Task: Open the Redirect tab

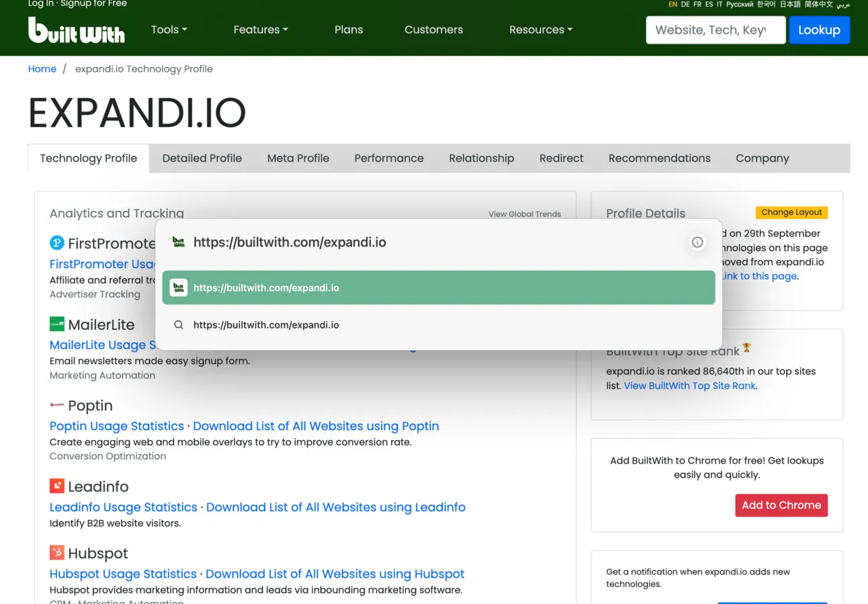Action: coord(562,159)
